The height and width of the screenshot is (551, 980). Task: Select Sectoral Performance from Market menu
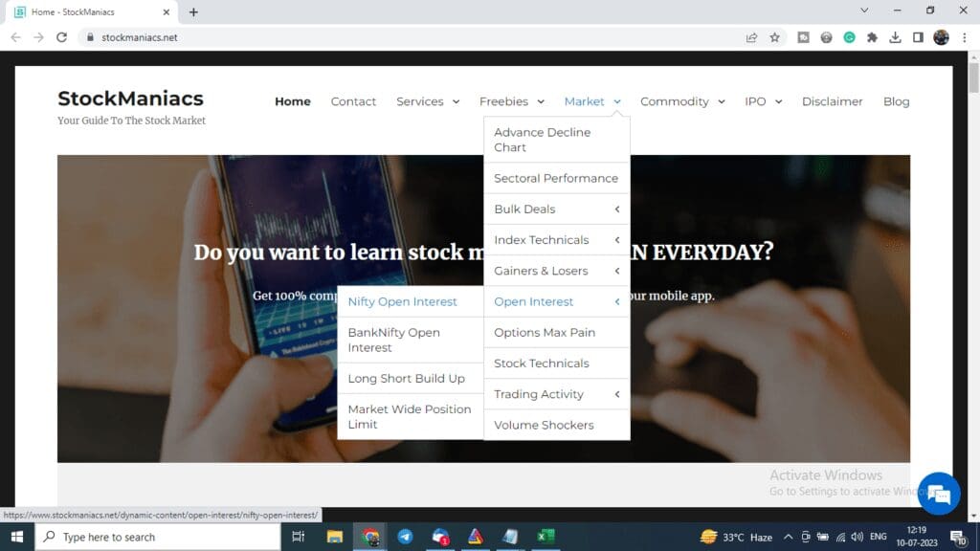557,178
